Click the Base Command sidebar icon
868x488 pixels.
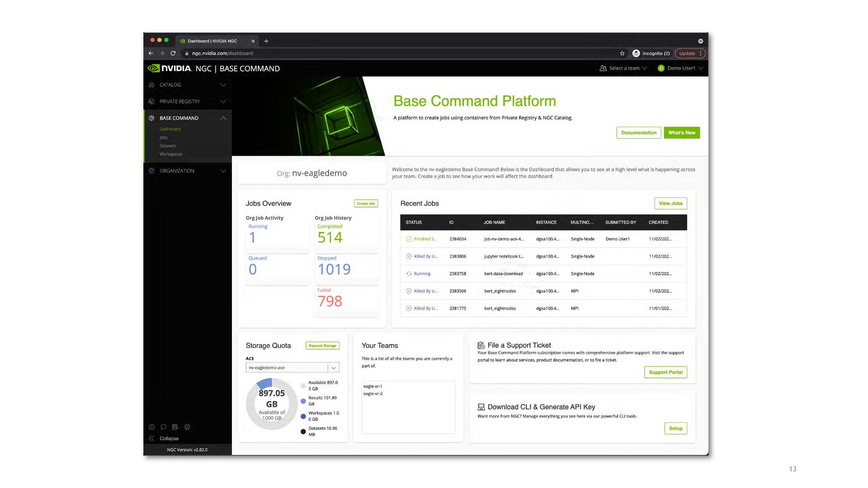point(151,118)
